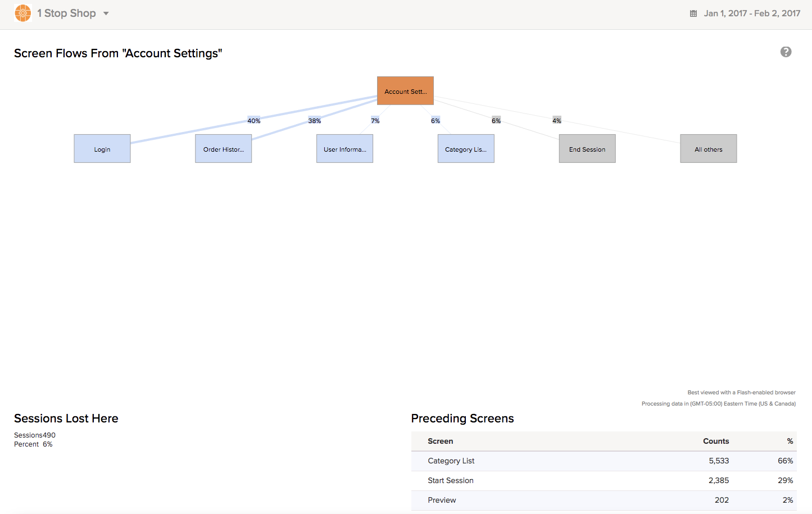The image size is (812, 514).
Task: Click the 38% flow percentage label
Action: tap(315, 121)
